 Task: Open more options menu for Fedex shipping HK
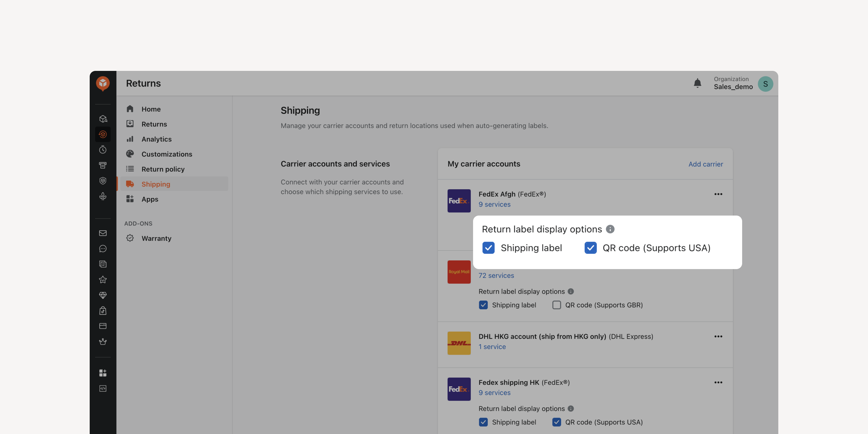[x=718, y=382]
